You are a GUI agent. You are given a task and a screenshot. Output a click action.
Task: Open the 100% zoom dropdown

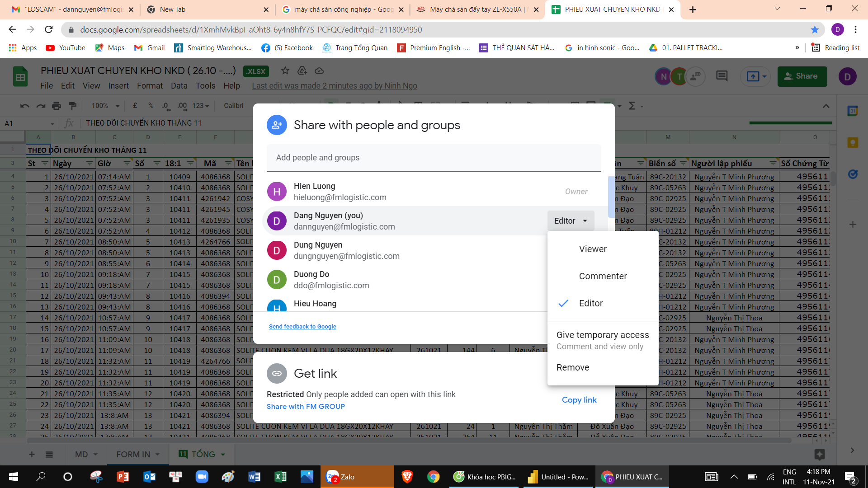click(x=105, y=106)
